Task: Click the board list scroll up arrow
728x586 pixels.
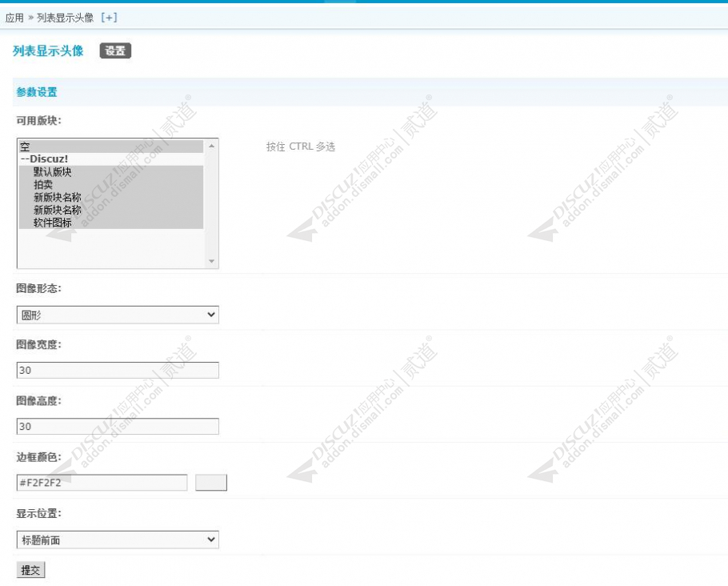Action: pyautogui.click(x=211, y=146)
